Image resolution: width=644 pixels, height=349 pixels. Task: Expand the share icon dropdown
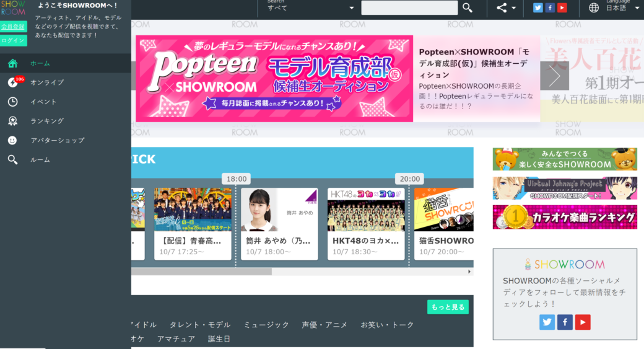(x=506, y=7)
